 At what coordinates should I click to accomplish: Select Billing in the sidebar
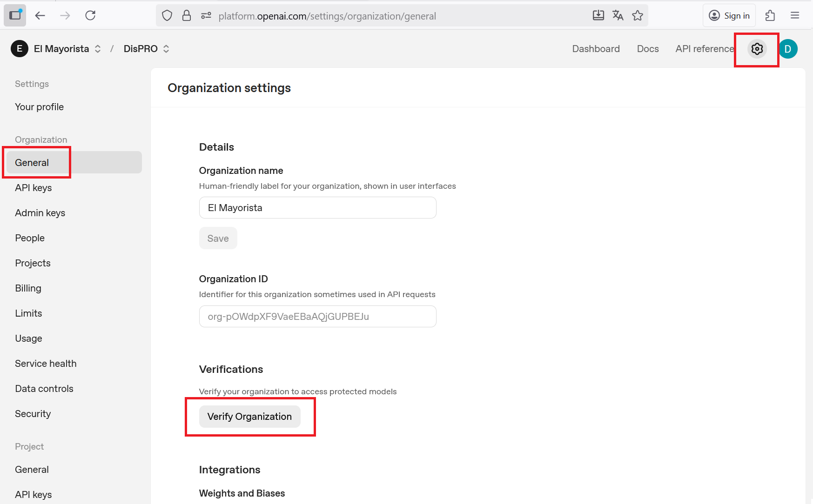point(28,288)
